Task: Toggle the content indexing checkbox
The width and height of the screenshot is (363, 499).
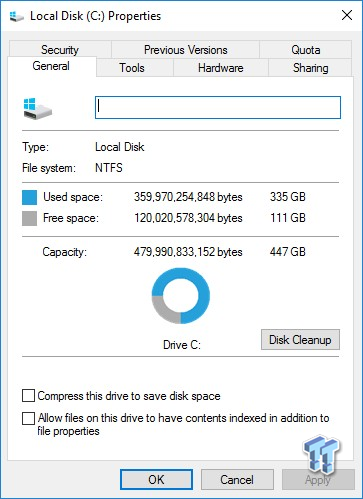Action: (28, 418)
